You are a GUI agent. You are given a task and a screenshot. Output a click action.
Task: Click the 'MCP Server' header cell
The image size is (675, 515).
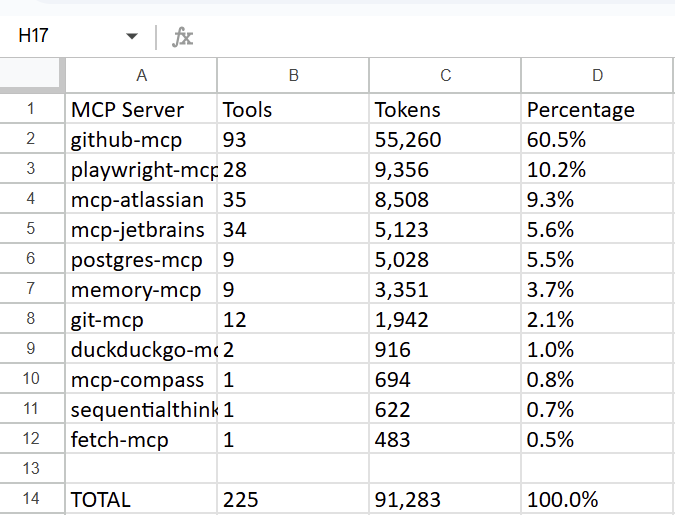coord(141,109)
